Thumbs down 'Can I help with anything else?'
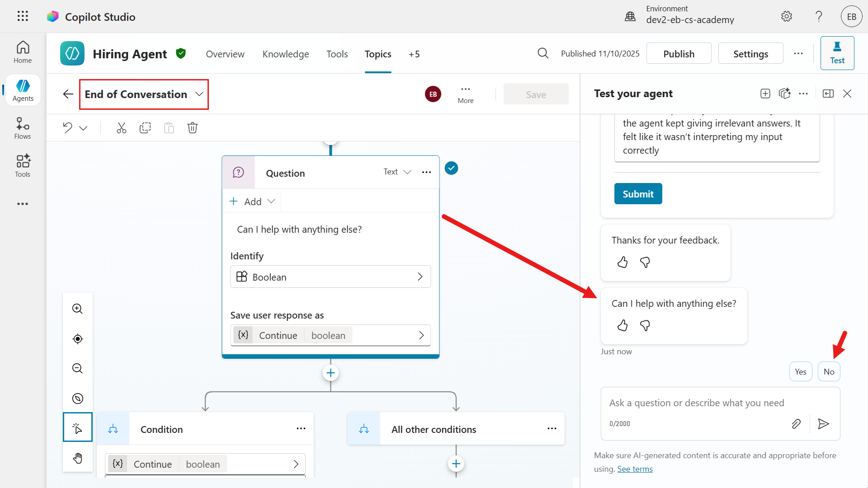The height and width of the screenshot is (488, 868). click(x=645, y=326)
